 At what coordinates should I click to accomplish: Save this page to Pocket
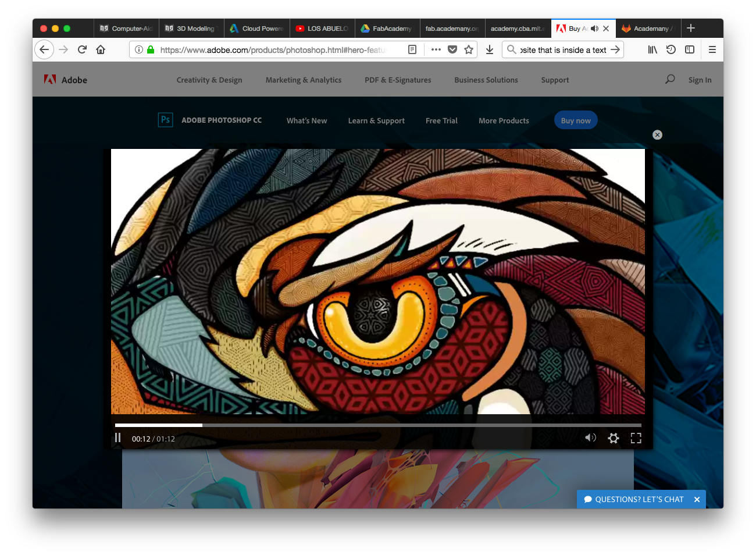pyautogui.click(x=452, y=50)
